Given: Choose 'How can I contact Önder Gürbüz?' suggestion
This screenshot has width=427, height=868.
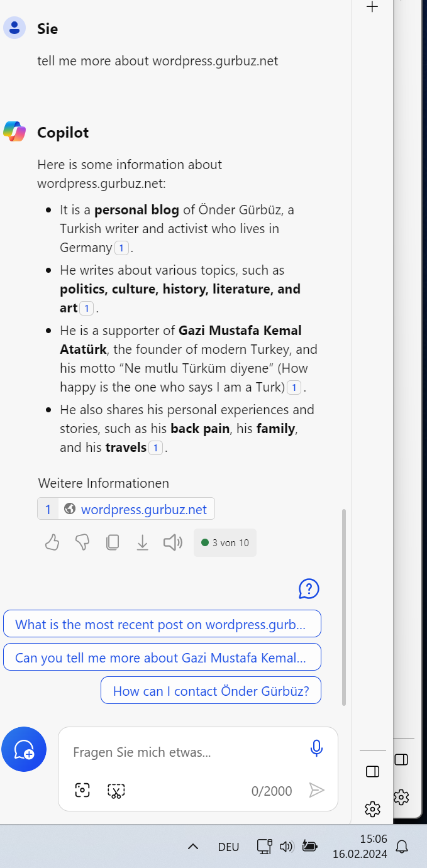Looking at the screenshot, I should (x=211, y=691).
